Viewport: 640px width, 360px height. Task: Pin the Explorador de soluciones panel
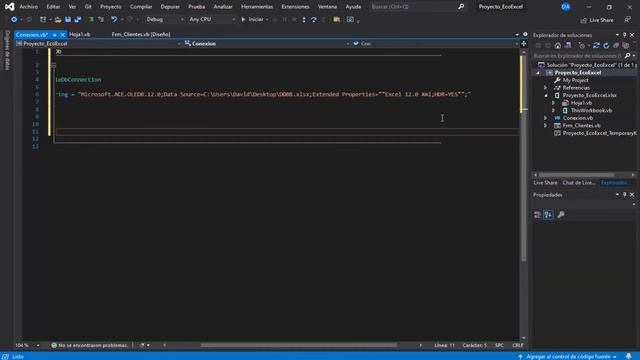[x=624, y=35]
